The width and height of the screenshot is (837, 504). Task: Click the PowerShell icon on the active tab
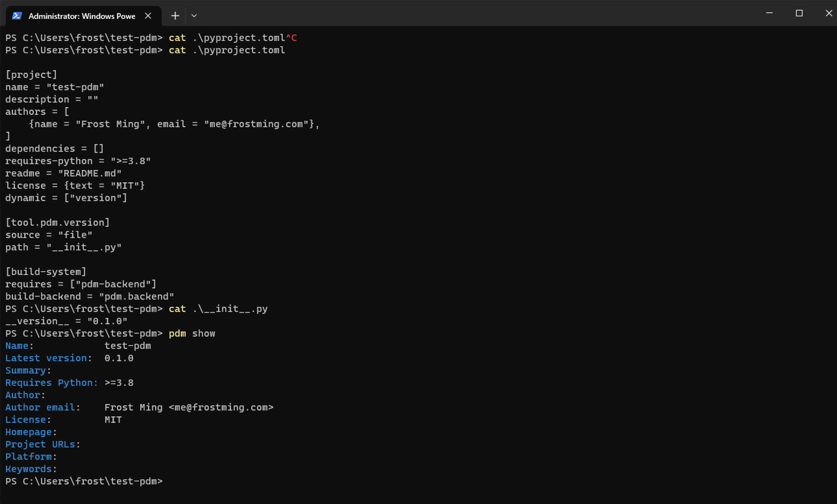point(17,15)
